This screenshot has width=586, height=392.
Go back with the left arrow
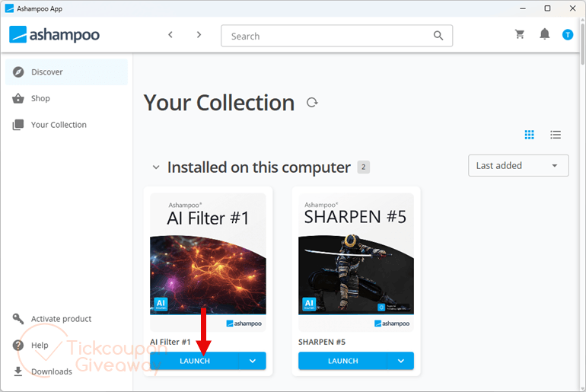tap(170, 35)
